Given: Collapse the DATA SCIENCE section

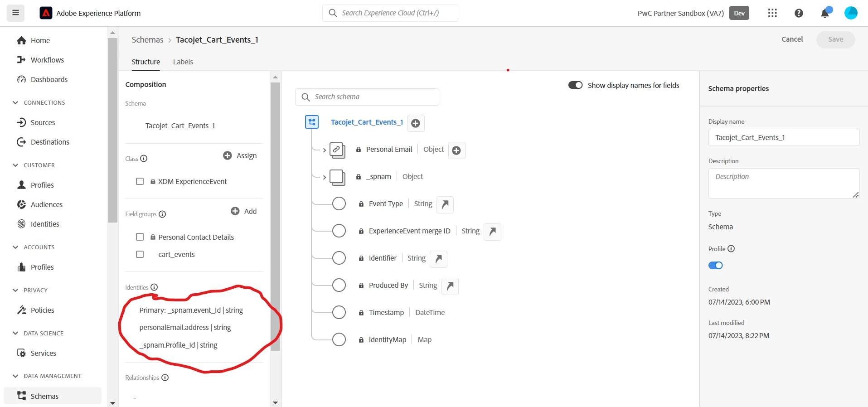Looking at the screenshot, I should pyautogui.click(x=15, y=333).
